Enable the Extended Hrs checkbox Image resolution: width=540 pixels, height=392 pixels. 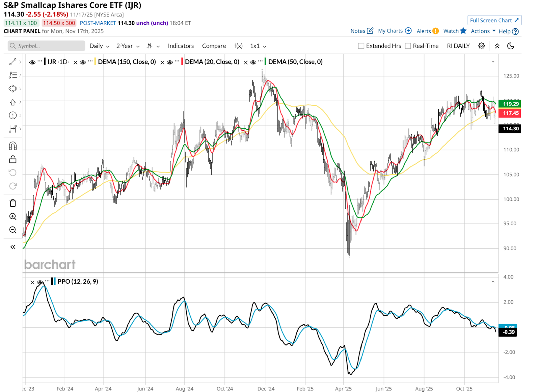point(361,46)
